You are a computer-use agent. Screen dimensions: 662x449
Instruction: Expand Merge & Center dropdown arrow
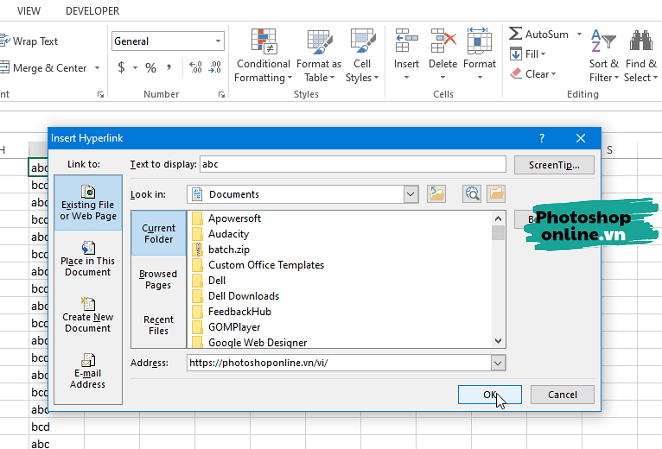click(x=98, y=68)
